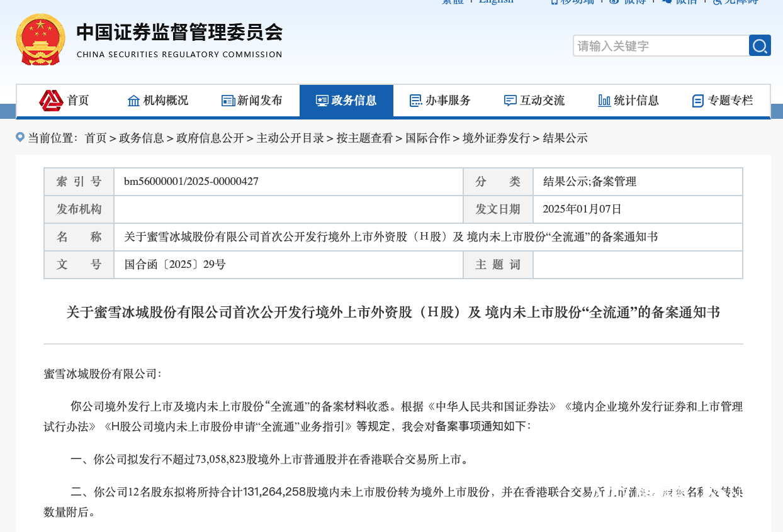Open 按主题查看 breadcrumb link
The width and height of the screenshot is (783, 532).
[364, 138]
